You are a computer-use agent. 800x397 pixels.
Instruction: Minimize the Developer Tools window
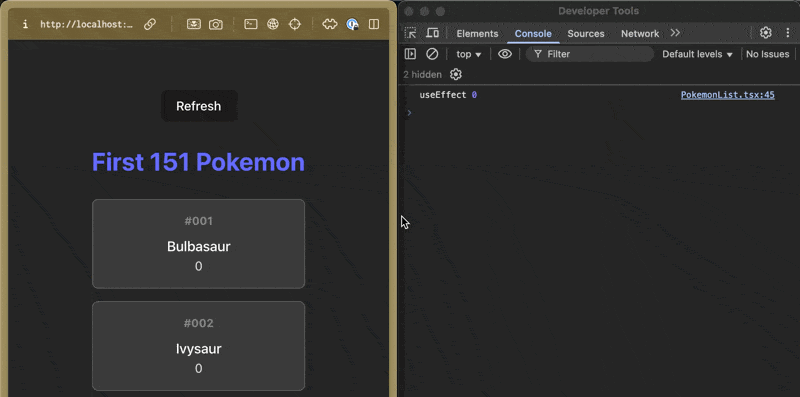click(425, 11)
